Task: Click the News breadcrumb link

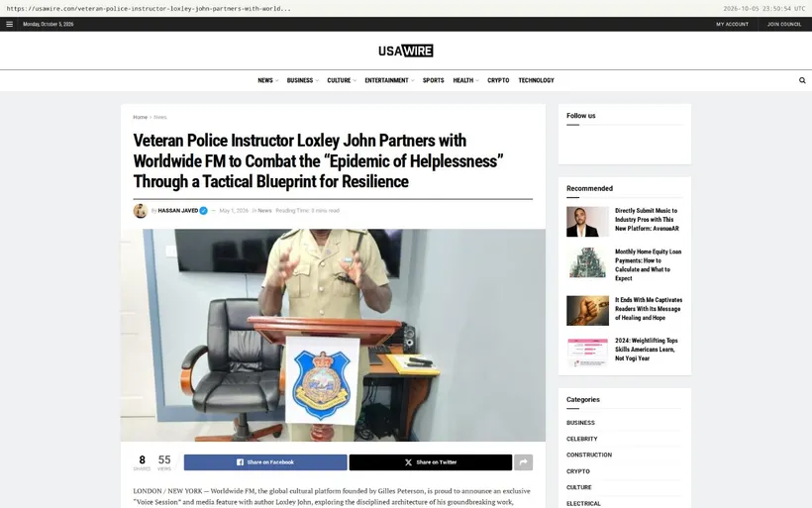Action: (x=160, y=117)
